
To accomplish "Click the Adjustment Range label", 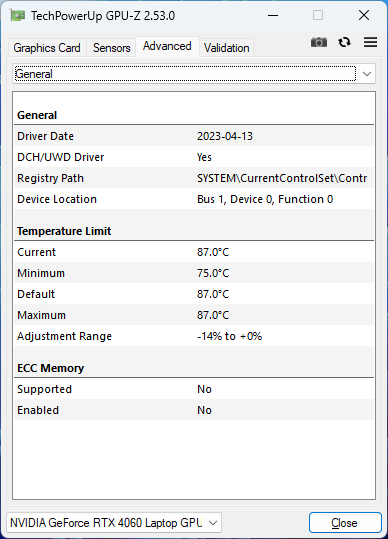I will coord(65,336).
